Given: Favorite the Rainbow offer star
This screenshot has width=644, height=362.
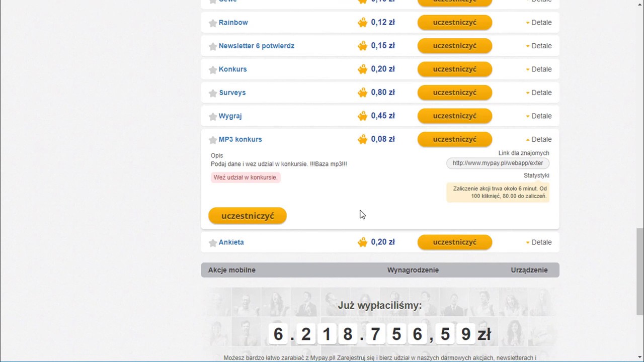Looking at the screenshot, I should tap(213, 23).
